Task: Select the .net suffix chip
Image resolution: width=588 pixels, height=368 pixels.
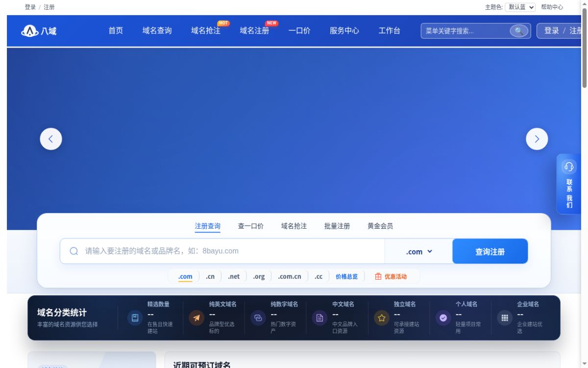Action: coord(234,277)
